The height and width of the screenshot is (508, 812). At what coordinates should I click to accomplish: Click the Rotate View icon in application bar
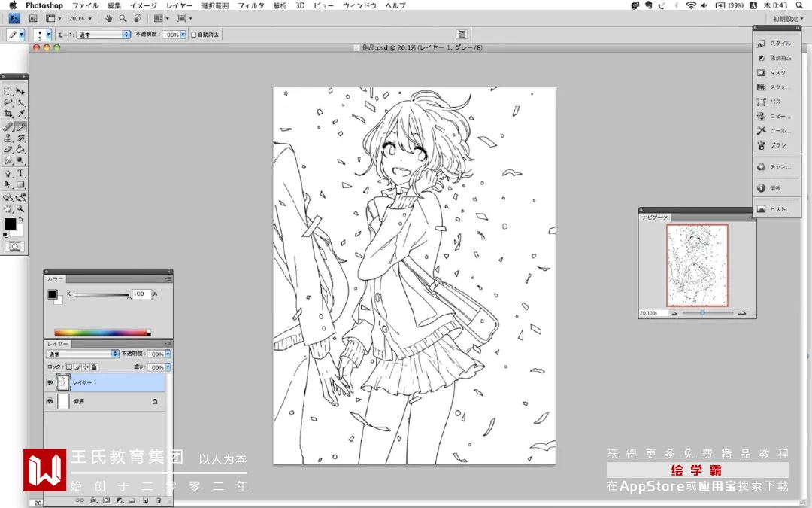pyautogui.click(x=138, y=18)
